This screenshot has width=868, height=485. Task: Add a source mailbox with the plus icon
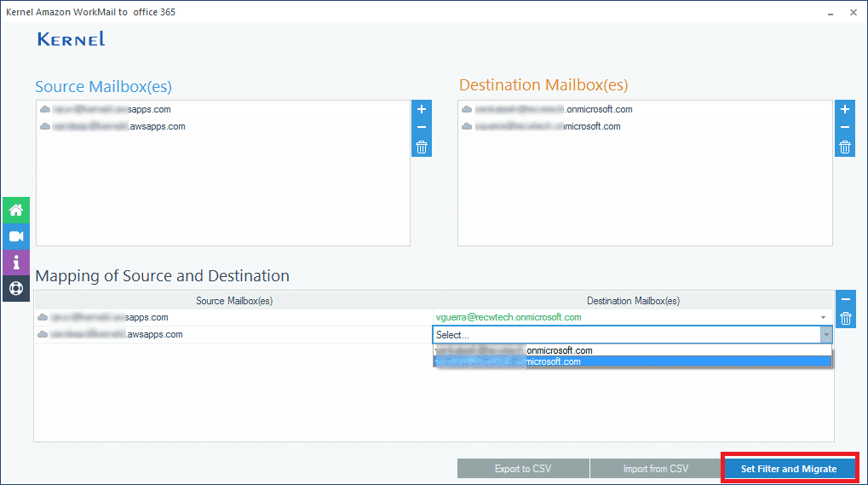pyautogui.click(x=422, y=109)
